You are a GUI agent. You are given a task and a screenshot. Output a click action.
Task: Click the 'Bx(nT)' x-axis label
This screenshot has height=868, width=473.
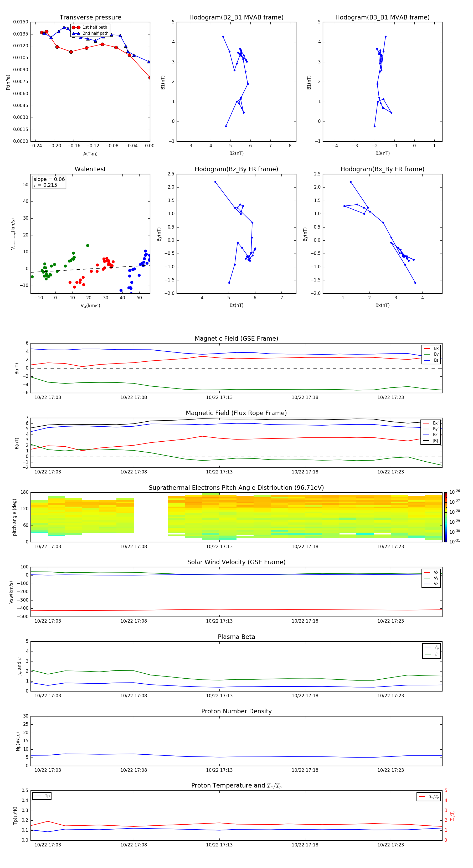(382, 305)
